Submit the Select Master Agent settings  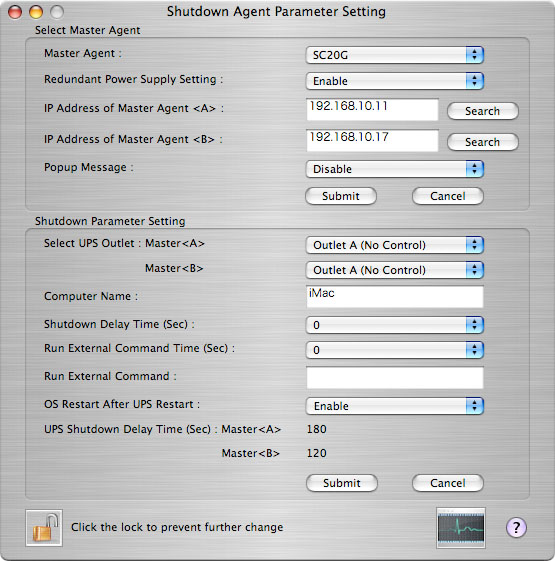click(x=341, y=196)
